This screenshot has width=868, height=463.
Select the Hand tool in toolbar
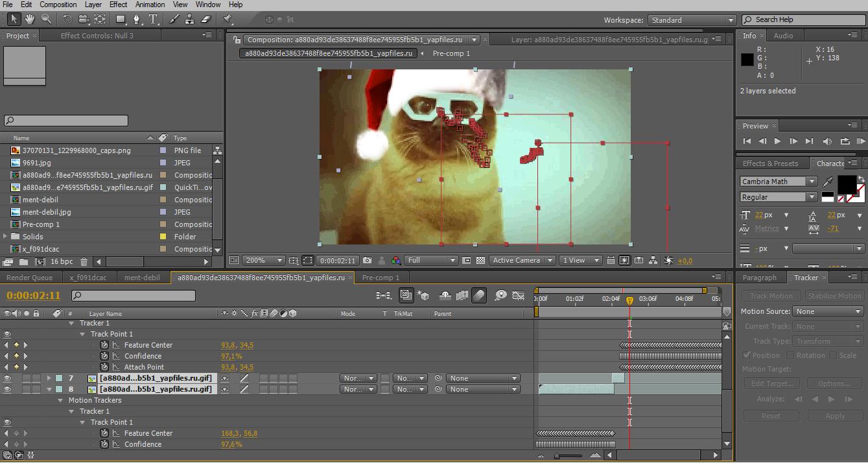click(x=30, y=19)
